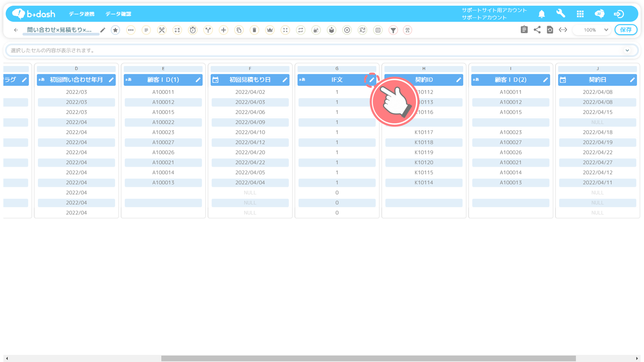644x362 pixels.
Task: Click the star favorite icon in toolbar
Action: click(x=116, y=30)
